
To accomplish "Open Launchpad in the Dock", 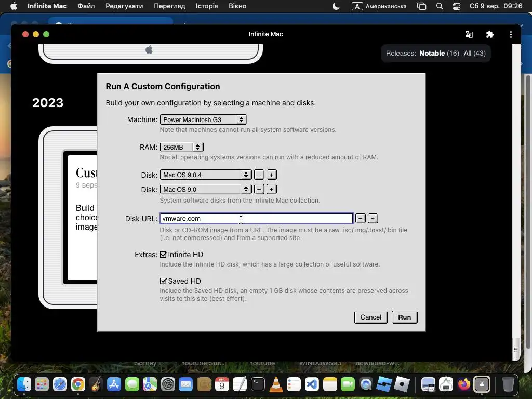I will pyautogui.click(x=42, y=384).
